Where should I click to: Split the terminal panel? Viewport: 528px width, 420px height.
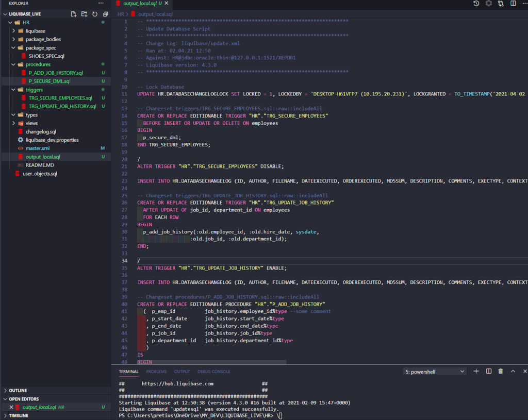[x=489, y=371]
